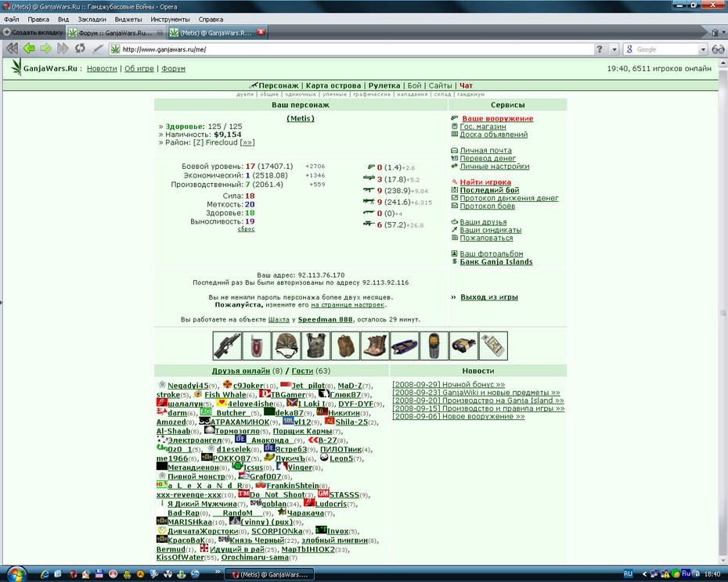This screenshot has height=582, width=728.
Task: Open the dark handheld phone item
Action: (x=434, y=346)
